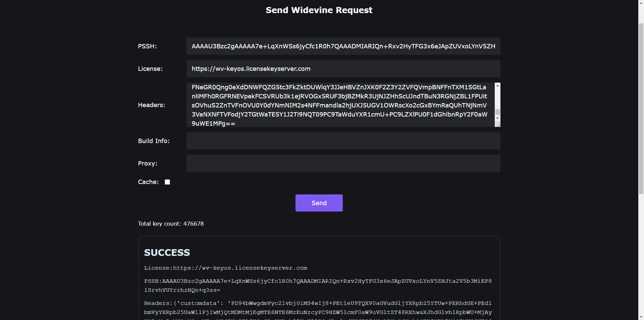Click the empty Proxy input field
Screen dimensions: 644x320
(343, 164)
